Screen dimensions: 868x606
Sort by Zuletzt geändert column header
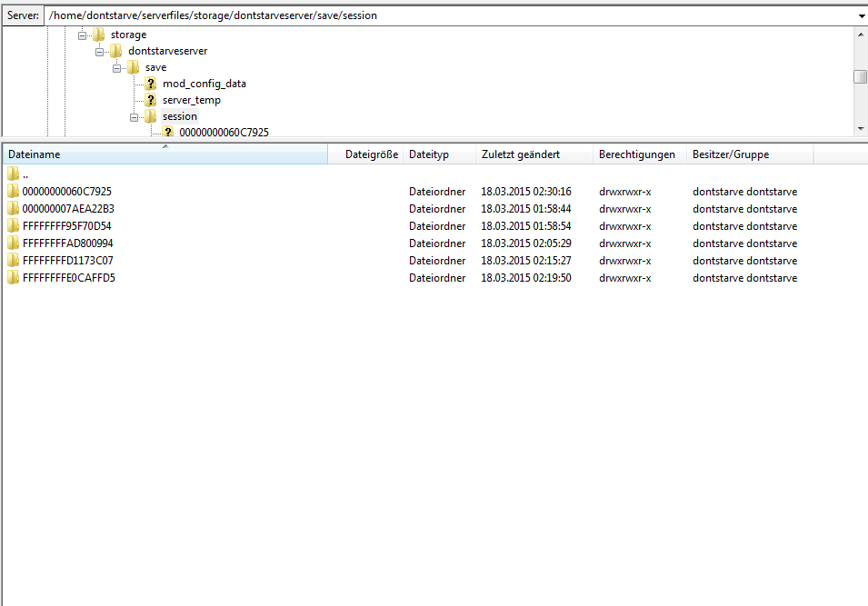(x=520, y=154)
